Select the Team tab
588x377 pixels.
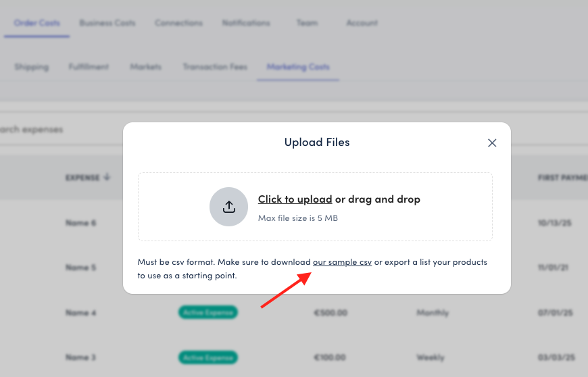pos(307,23)
